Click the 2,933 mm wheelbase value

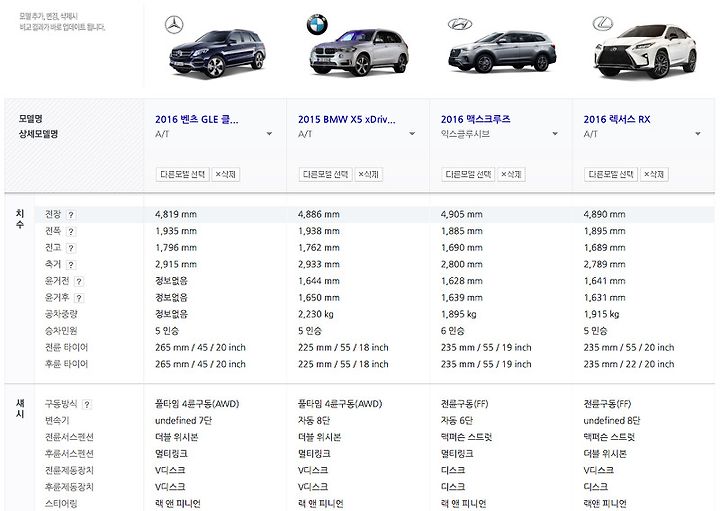(x=319, y=264)
